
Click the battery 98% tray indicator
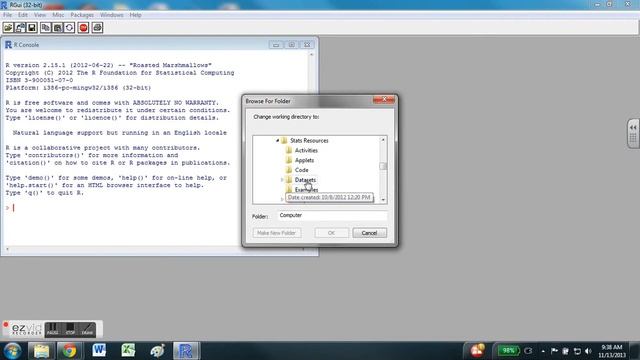508,351
